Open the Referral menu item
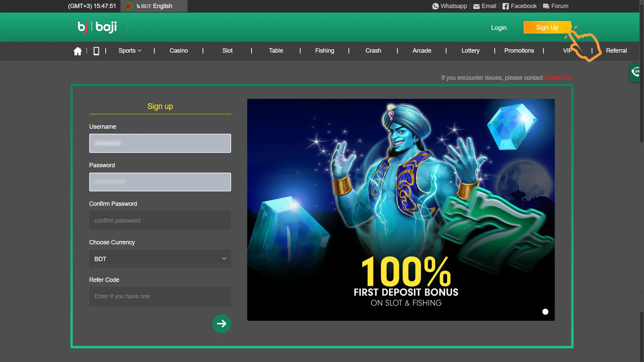 click(616, 51)
